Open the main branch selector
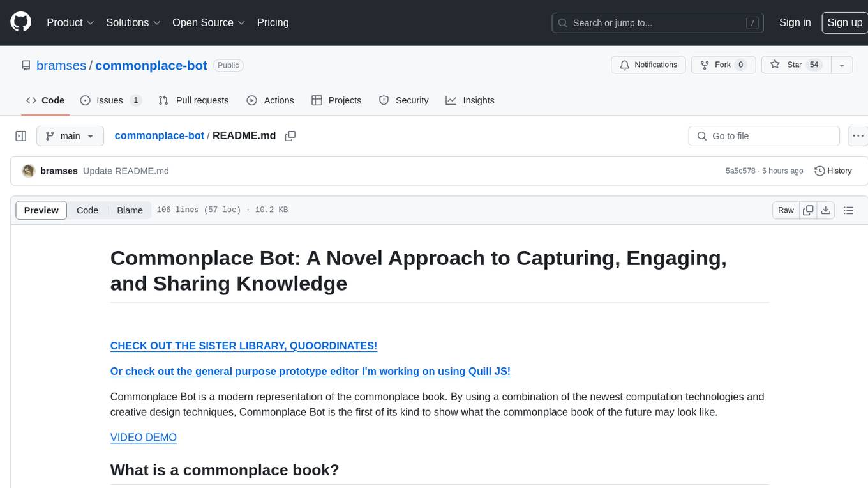 (70, 136)
